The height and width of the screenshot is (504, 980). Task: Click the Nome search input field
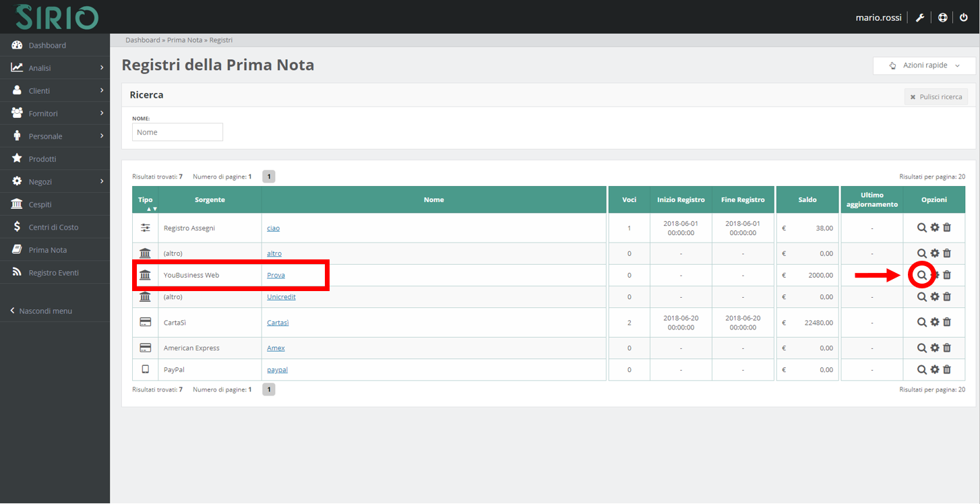click(177, 132)
